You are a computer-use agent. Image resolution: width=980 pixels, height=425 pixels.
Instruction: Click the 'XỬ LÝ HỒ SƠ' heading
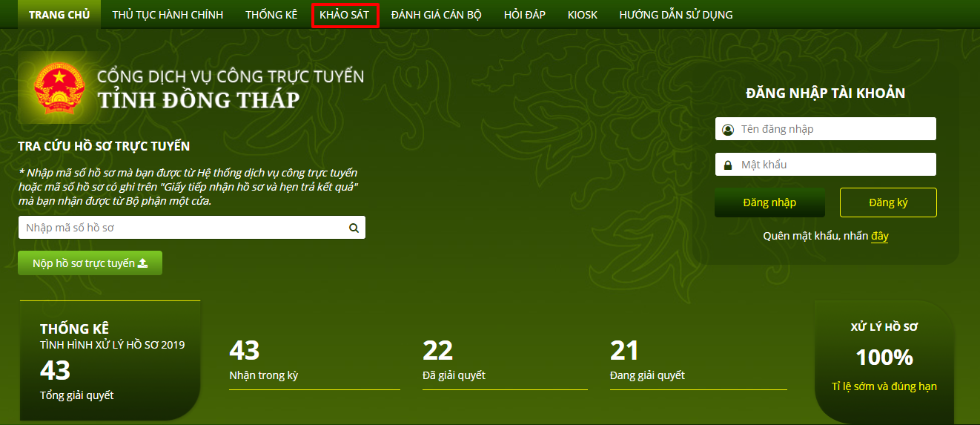pos(884,327)
